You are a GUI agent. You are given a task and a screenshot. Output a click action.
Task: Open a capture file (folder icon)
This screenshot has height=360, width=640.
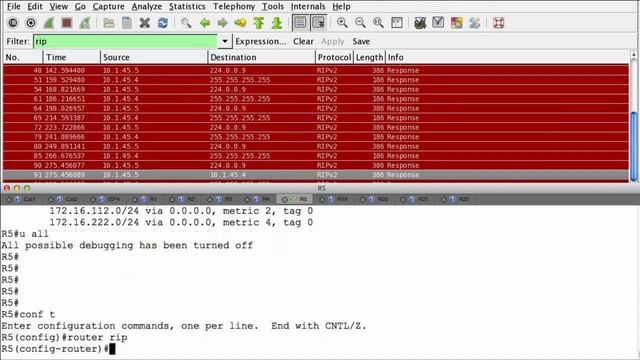109,23
